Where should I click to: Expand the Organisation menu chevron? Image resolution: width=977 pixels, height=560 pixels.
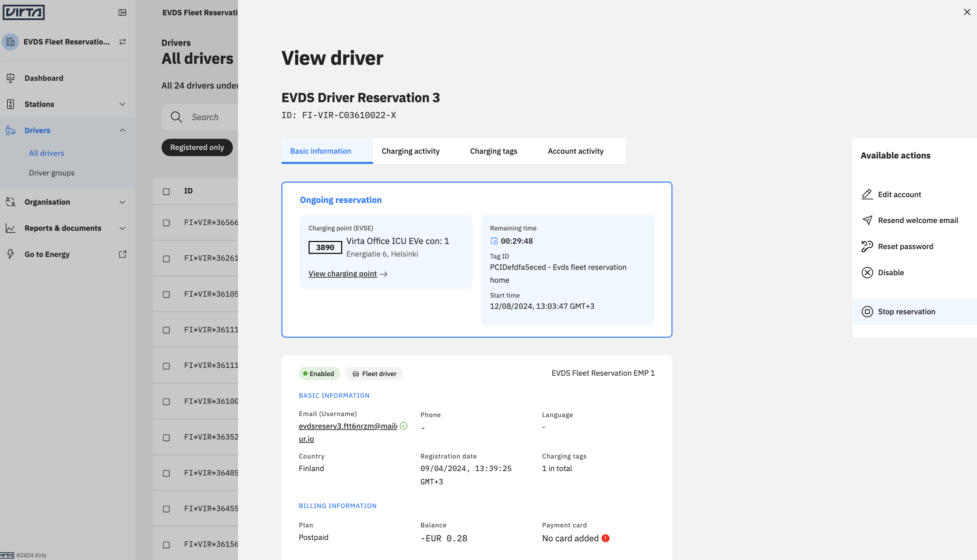click(122, 202)
